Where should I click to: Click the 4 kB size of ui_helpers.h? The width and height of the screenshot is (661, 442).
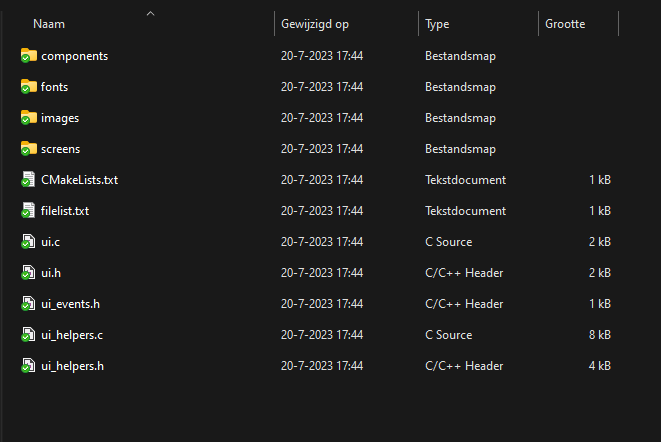click(600, 366)
